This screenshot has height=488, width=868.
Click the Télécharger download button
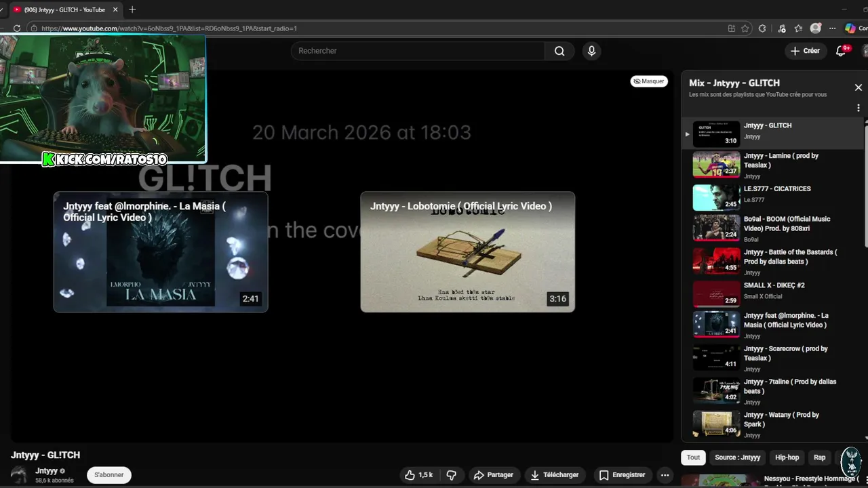click(x=555, y=475)
